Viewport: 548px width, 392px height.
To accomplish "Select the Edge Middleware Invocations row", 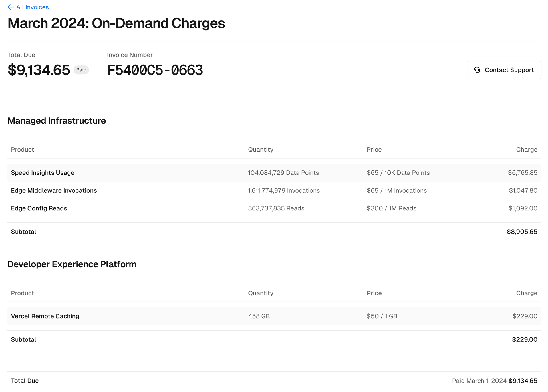I will tap(54, 190).
